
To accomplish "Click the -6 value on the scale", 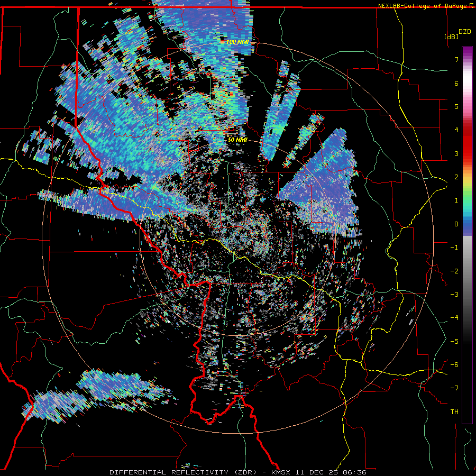I will [x=454, y=364].
